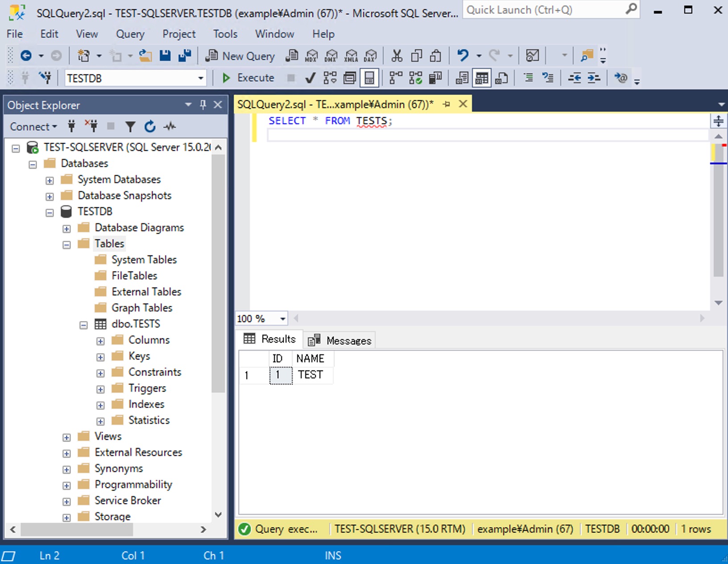728x564 pixels.
Task: Start a New Query
Action: (240, 55)
